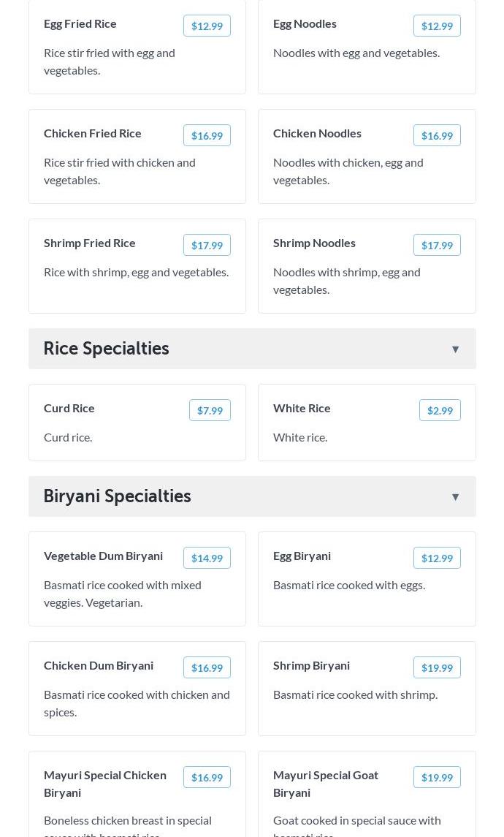Click White Rice $2.99 price button
Screen dimensions: 504x837
(440, 410)
